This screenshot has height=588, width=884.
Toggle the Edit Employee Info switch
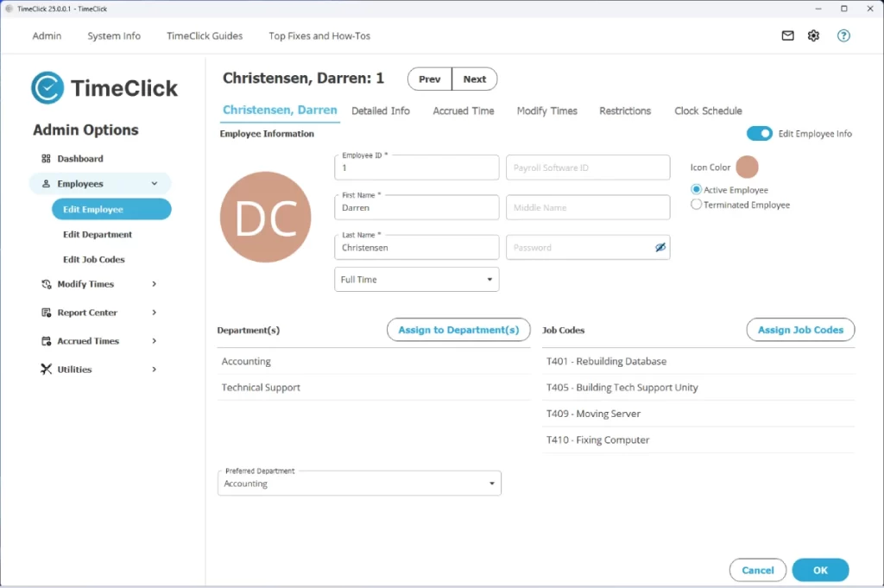coord(760,134)
